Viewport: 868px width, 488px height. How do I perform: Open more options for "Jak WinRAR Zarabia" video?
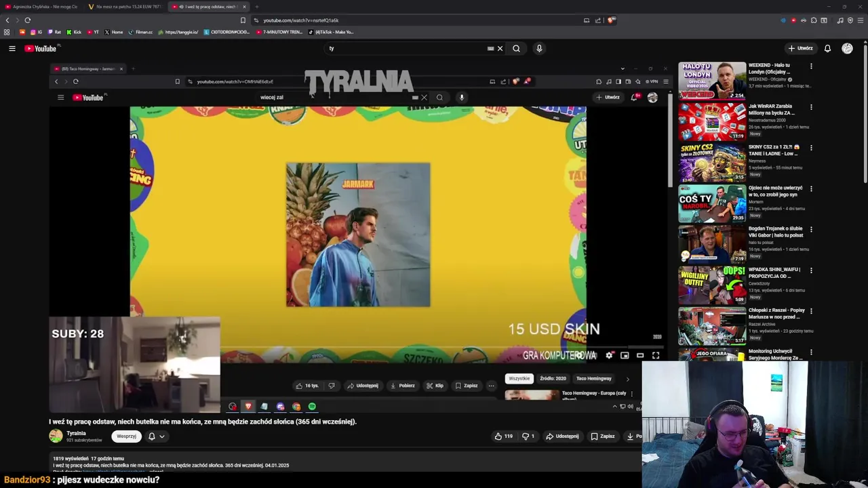coord(811,107)
